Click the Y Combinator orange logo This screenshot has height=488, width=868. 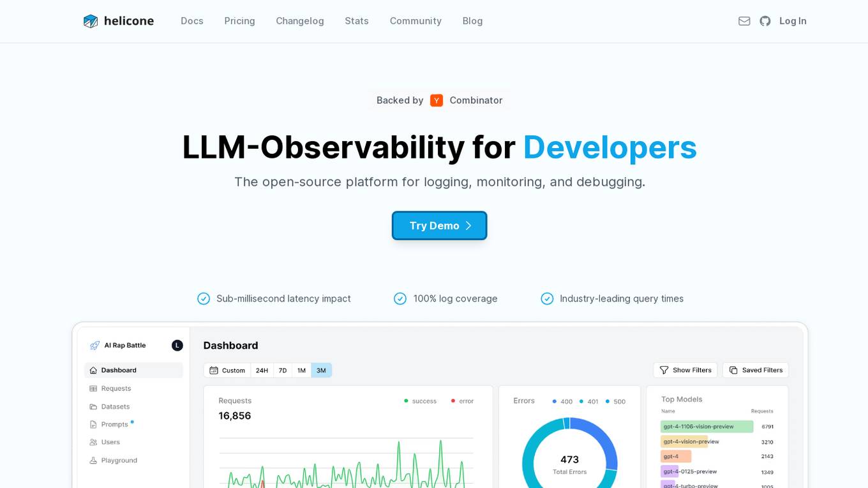[x=437, y=100]
